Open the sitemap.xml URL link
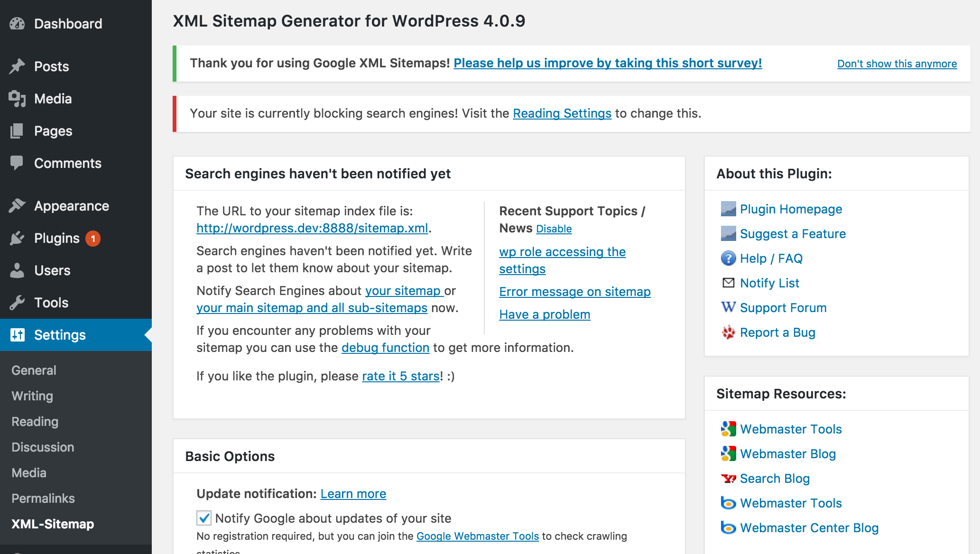This screenshot has width=980, height=554. tap(312, 228)
